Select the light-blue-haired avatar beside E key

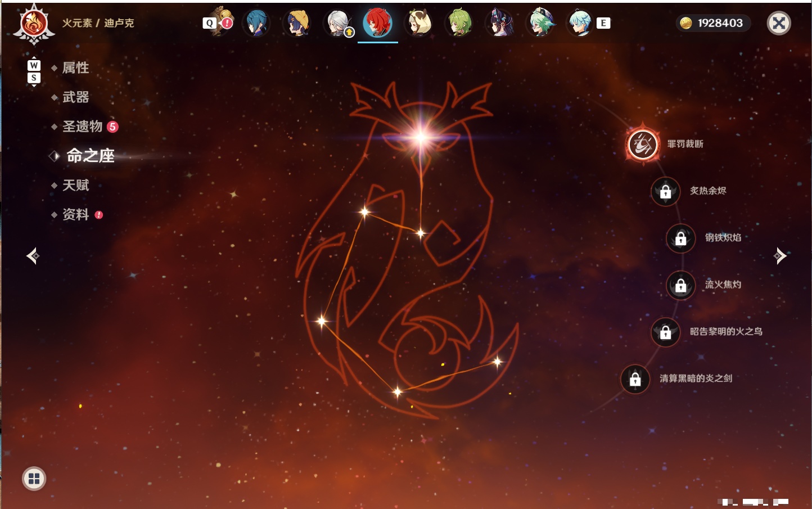click(x=580, y=23)
